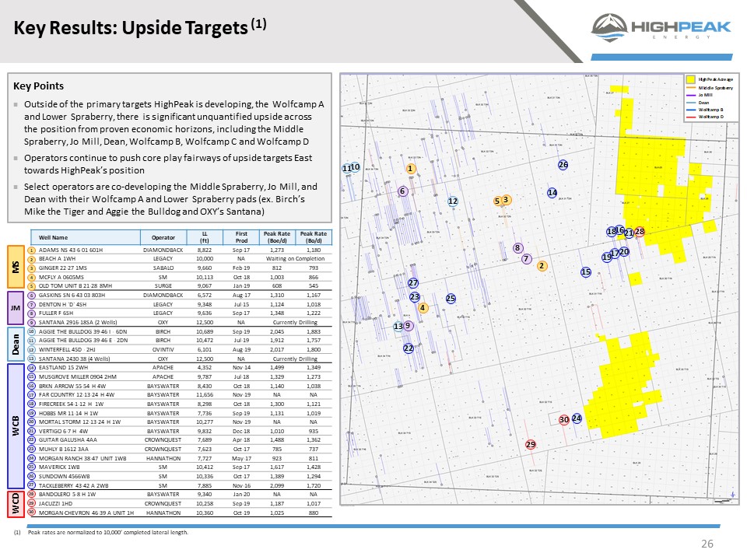This screenshot has height=560, width=747.
Task: Select the MS category label
Action: (x=16, y=267)
